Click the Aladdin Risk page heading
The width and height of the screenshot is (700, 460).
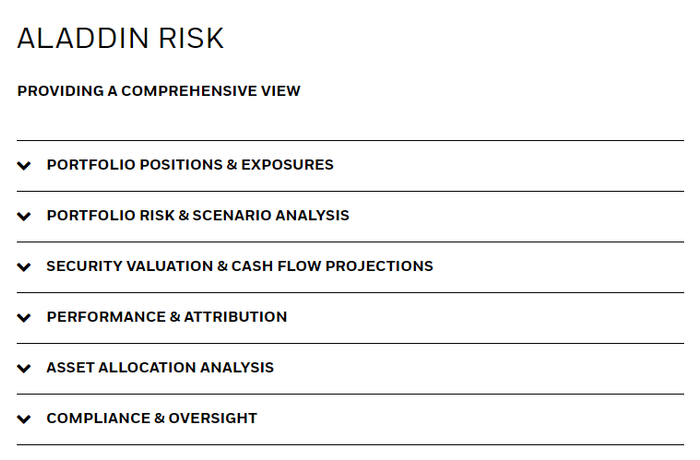coord(121,39)
